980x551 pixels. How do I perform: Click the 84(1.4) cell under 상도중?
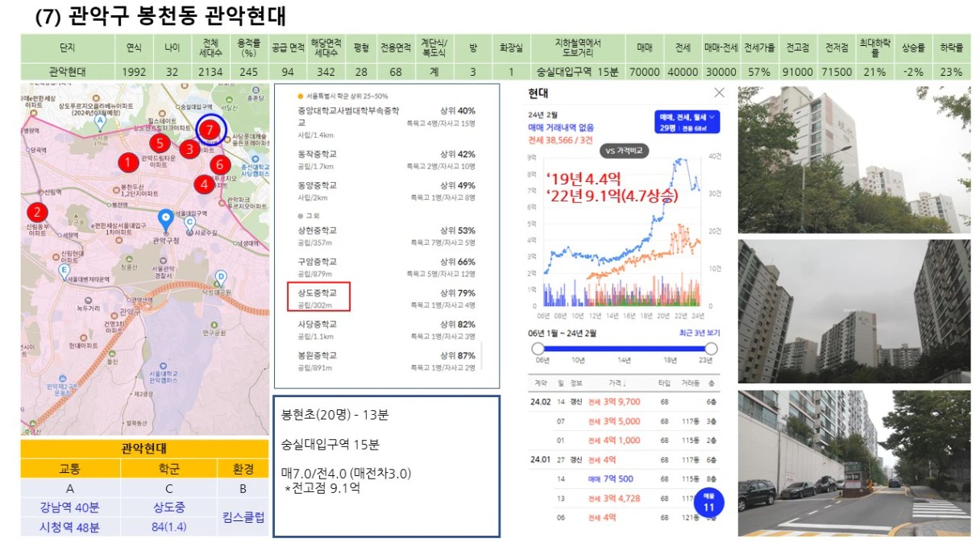click(x=169, y=528)
